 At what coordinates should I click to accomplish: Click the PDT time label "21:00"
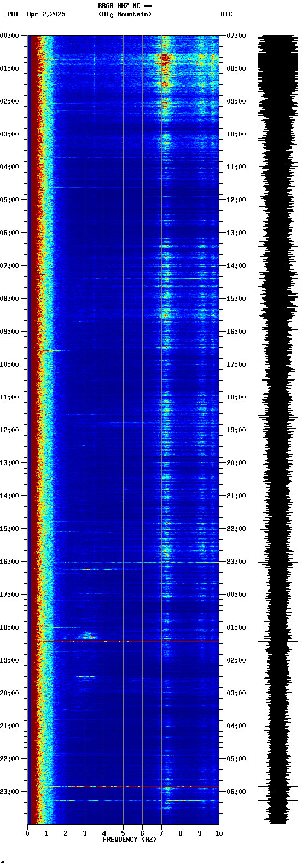9,726
